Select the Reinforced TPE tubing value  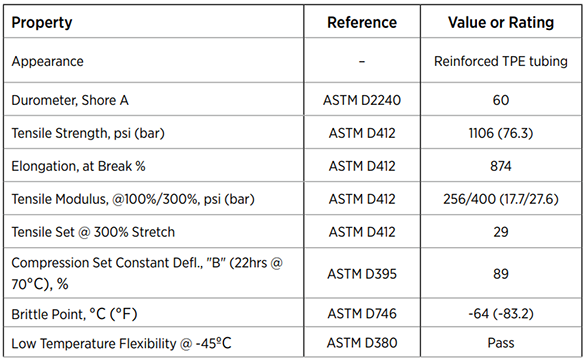click(x=501, y=61)
